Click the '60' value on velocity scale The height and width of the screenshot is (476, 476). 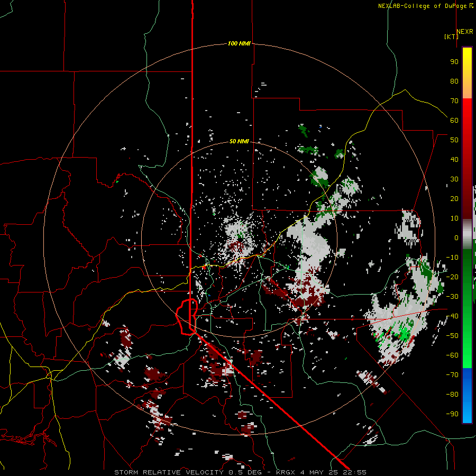[x=454, y=121]
